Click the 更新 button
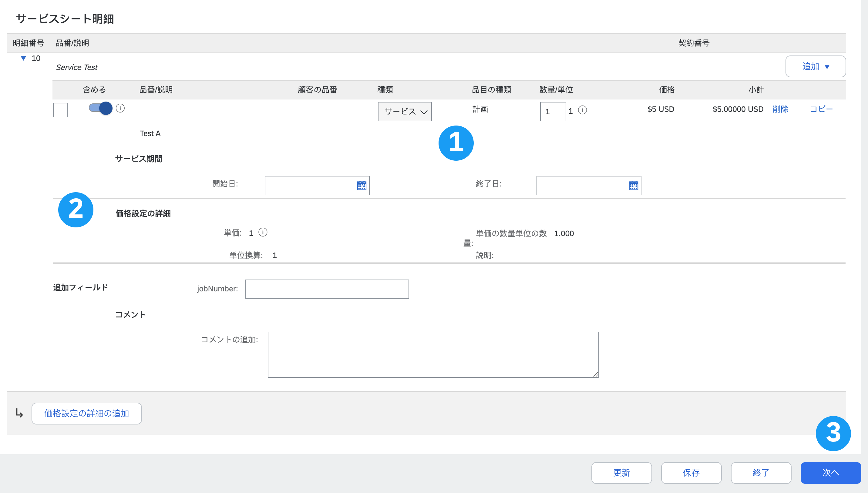868x493 pixels. (x=621, y=473)
